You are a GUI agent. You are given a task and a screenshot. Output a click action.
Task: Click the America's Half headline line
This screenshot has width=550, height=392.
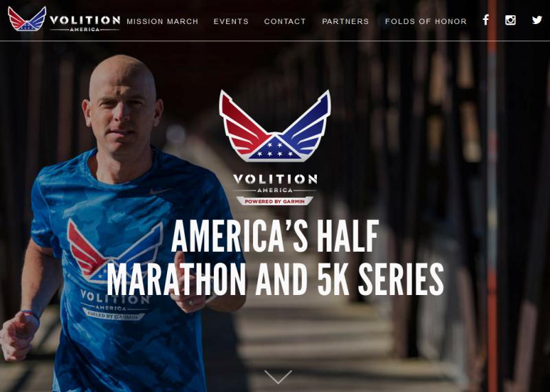[275, 236]
